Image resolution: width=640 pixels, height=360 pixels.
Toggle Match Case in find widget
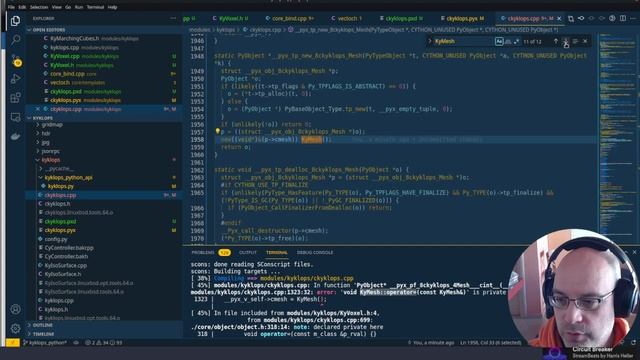pyautogui.click(x=499, y=41)
